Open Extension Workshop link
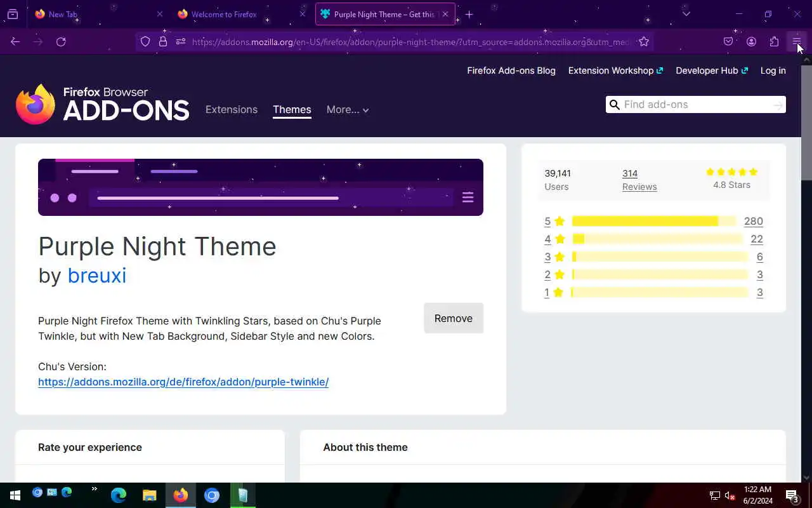 pyautogui.click(x=615, y=70)
